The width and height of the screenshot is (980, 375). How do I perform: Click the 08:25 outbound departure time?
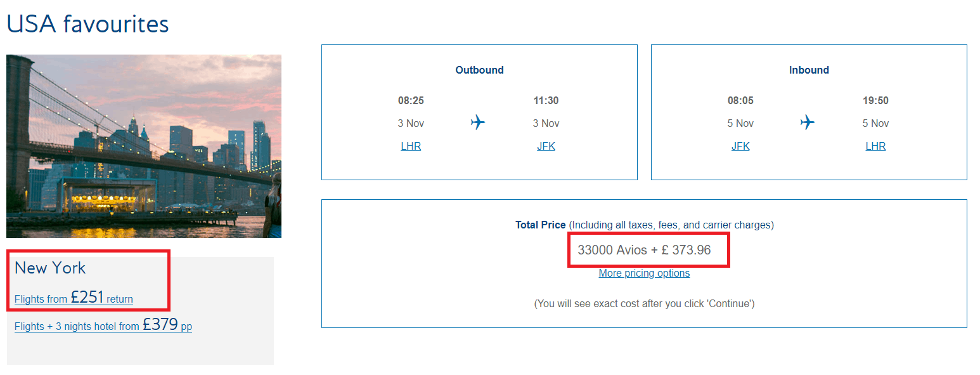point(411,100)
